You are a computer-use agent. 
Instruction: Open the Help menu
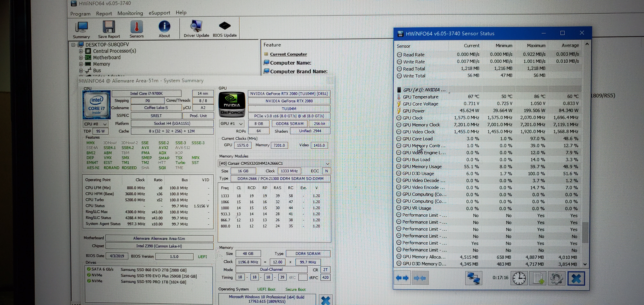tap(181, 12)
